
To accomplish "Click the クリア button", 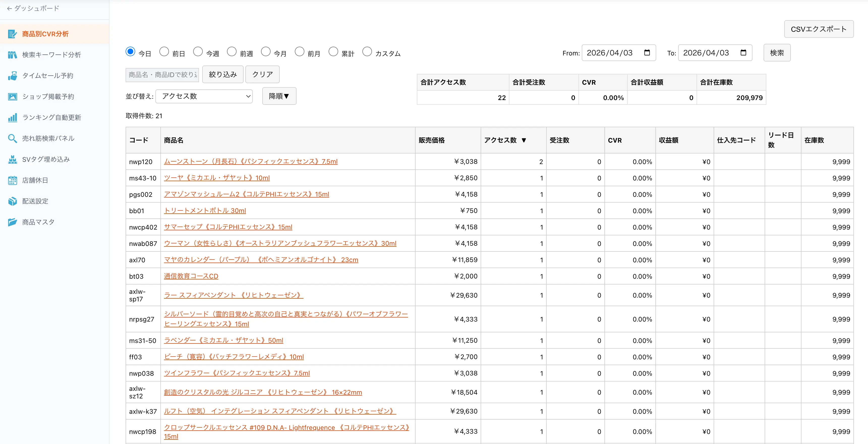I will coord(262,74).
